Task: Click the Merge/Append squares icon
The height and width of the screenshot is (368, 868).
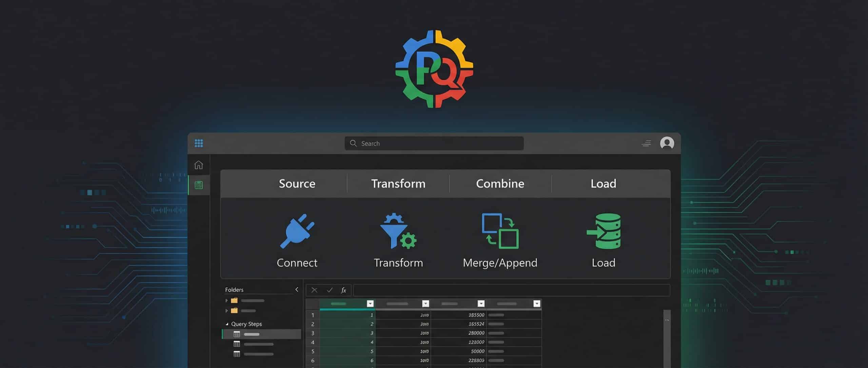Action: [500, 231]
